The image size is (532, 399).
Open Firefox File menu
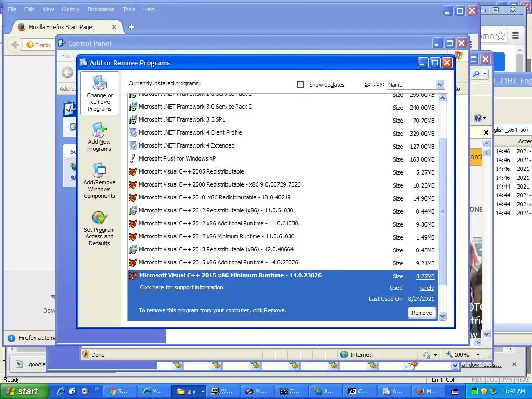[12, 9]
